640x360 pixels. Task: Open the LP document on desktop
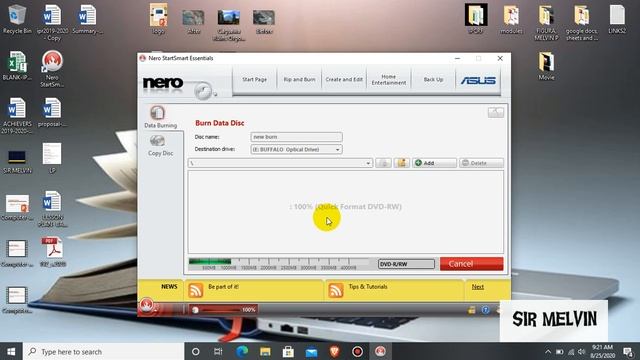pos(52,158)
